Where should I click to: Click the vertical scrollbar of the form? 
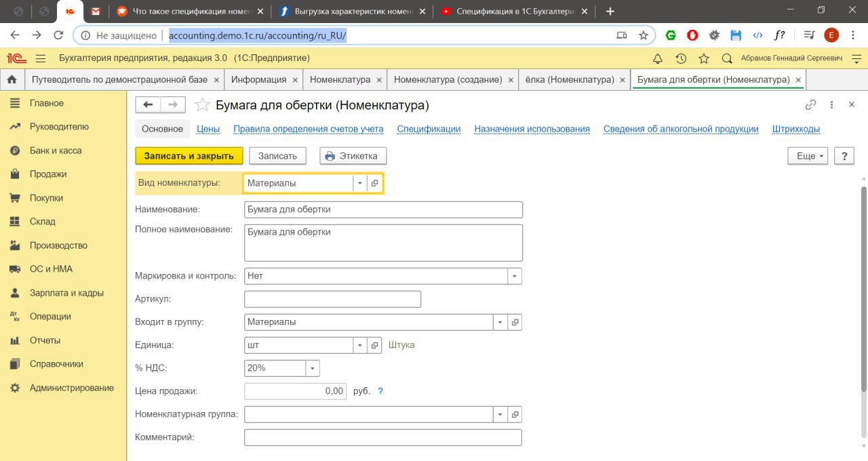(863, 288)
